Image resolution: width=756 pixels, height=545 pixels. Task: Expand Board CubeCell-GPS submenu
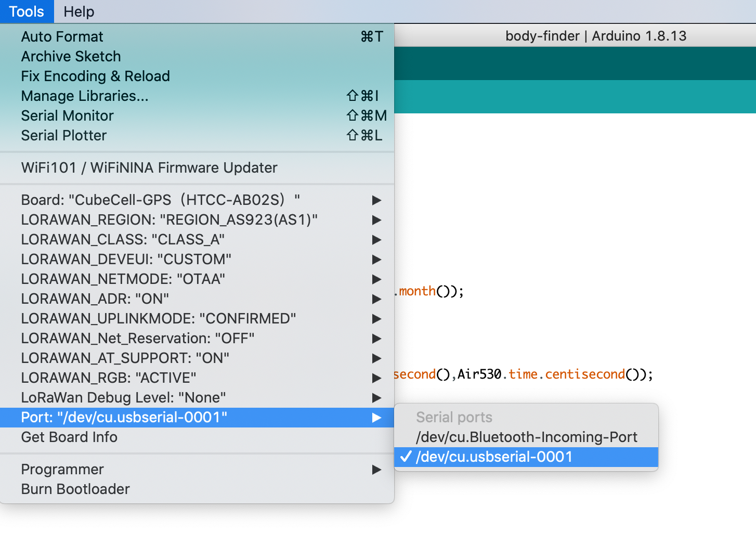pos(197,200)
